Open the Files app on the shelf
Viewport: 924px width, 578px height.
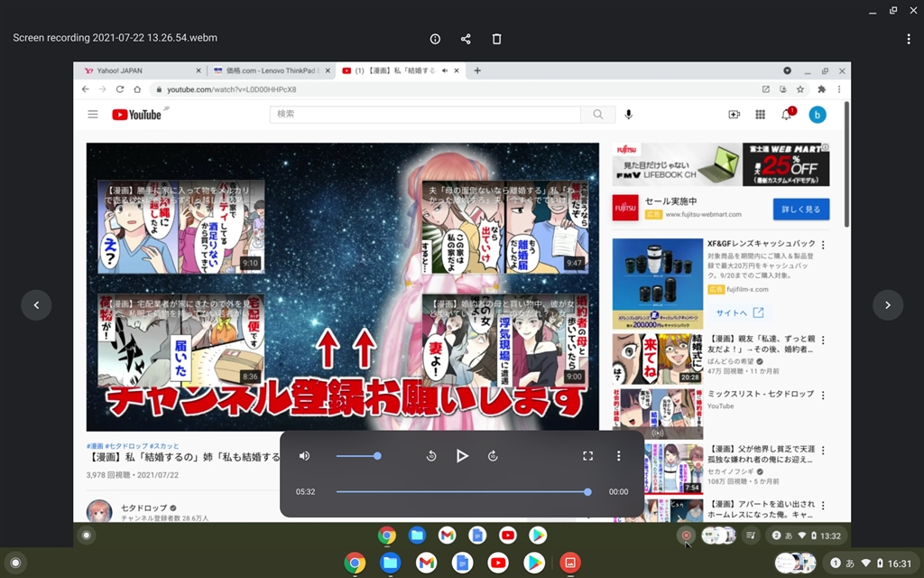390,563
